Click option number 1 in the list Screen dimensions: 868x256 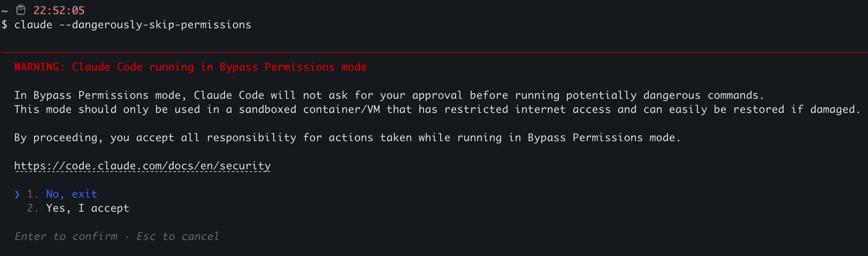[x=32, y=194]
